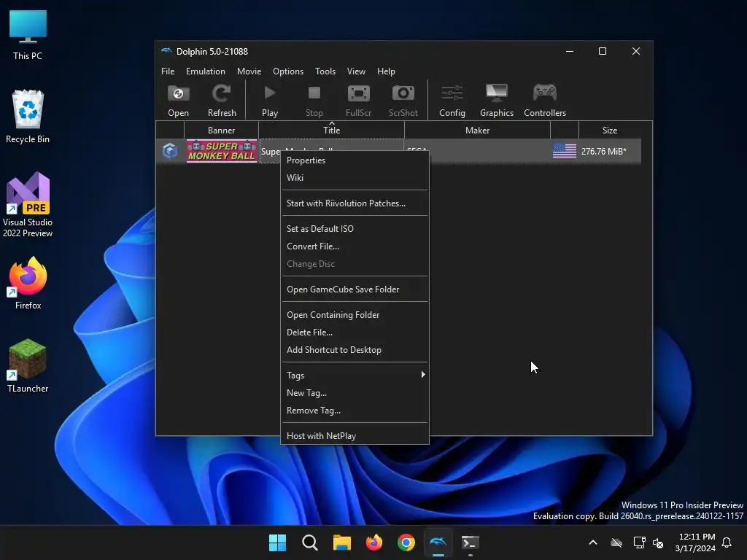
Task: Select Set as Default ISO
Action: [x=355, y=228]
